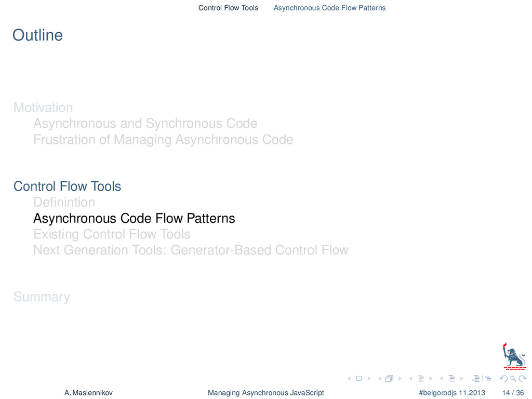The height and width of the screenshot is (399, 532).
Task: Click the stacked frames navigation icon
Action: tap(389, 378)
